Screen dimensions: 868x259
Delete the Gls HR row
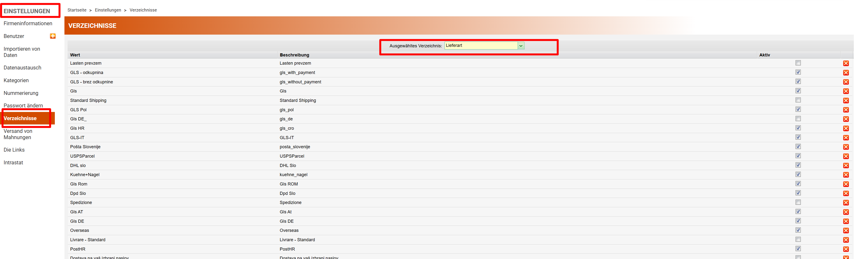tap(846, 128)
